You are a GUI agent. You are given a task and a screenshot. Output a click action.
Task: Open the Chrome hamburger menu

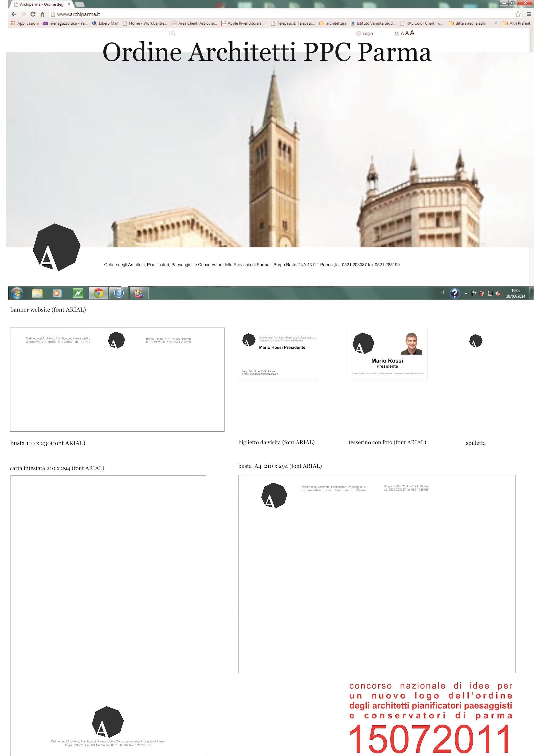528,14
